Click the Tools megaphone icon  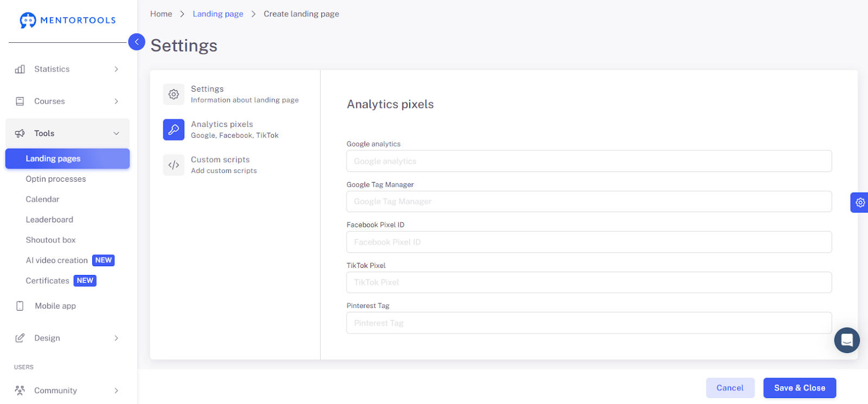[x=20, y=133]
